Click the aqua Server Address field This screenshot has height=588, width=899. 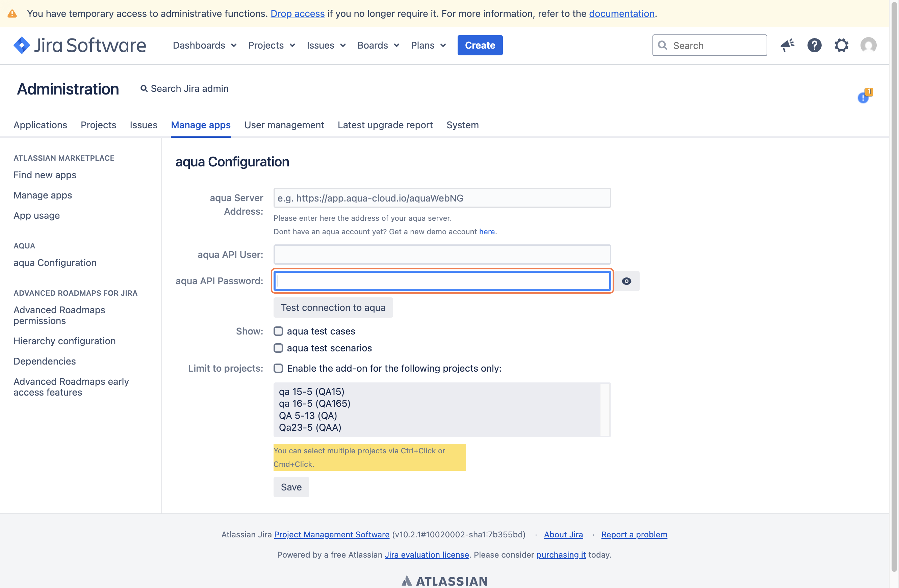click(442, 198)
